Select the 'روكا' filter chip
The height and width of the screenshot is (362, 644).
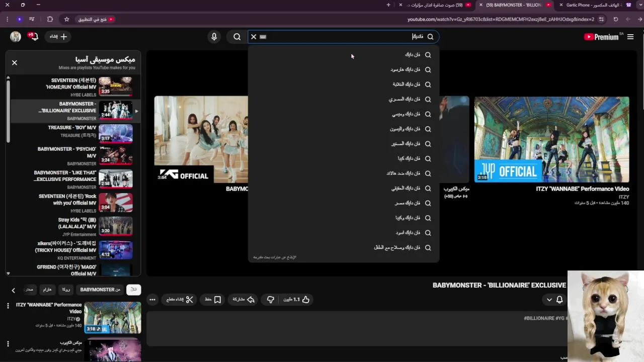66,290
